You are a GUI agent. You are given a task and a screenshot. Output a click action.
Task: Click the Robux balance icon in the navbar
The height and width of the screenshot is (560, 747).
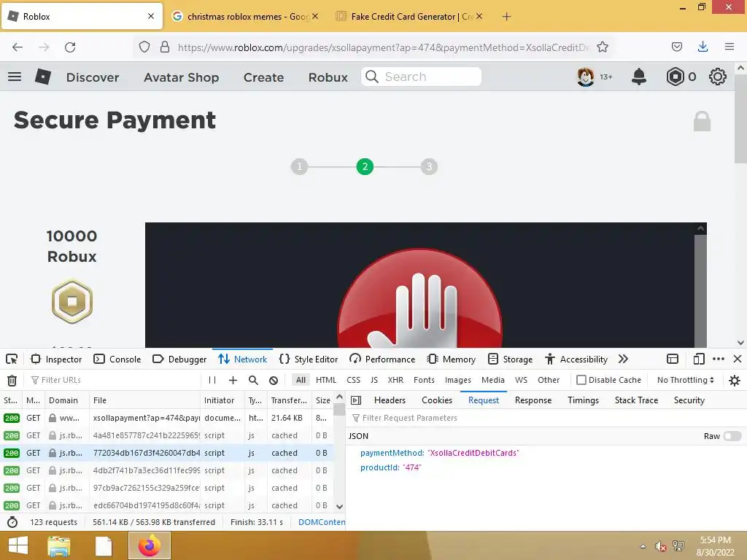pos(675,77)
